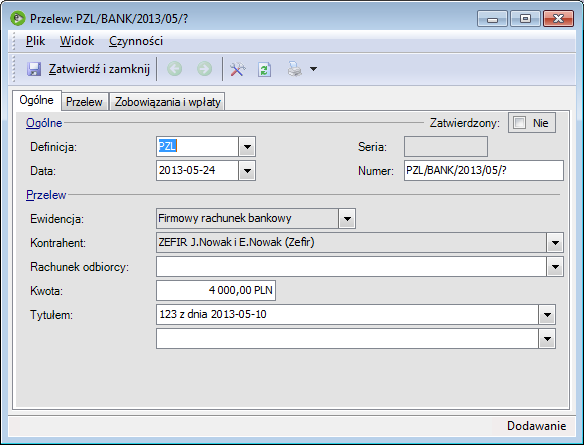Click into the Kwota amount field
The width and height of the screenshot is (584, 445).
216,290
